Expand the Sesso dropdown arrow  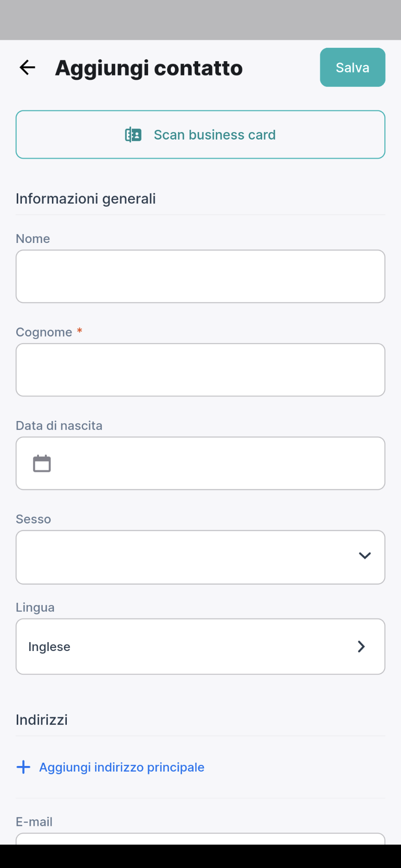click(365, 555)
